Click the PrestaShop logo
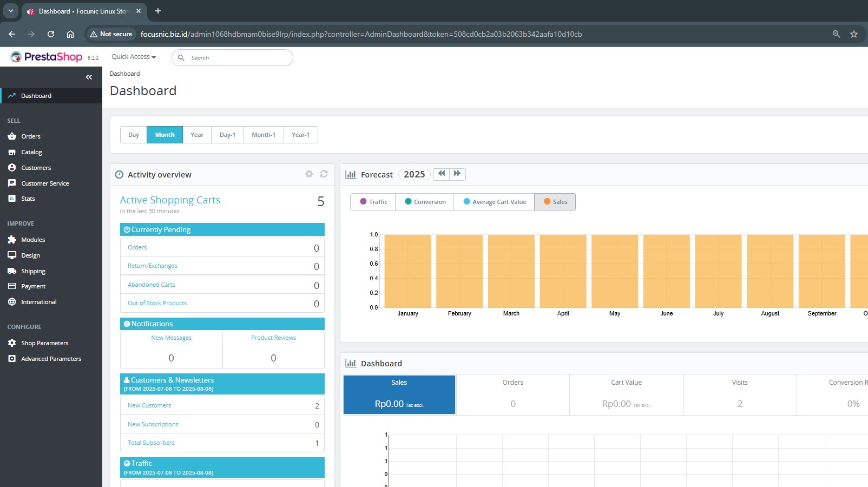 pos(47,57)
